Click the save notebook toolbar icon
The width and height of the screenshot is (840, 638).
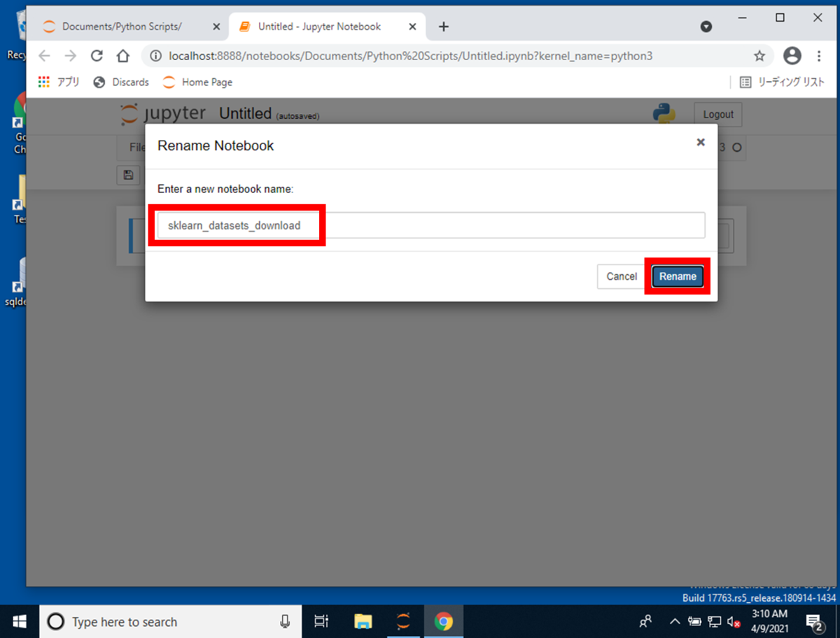point(128,175)
